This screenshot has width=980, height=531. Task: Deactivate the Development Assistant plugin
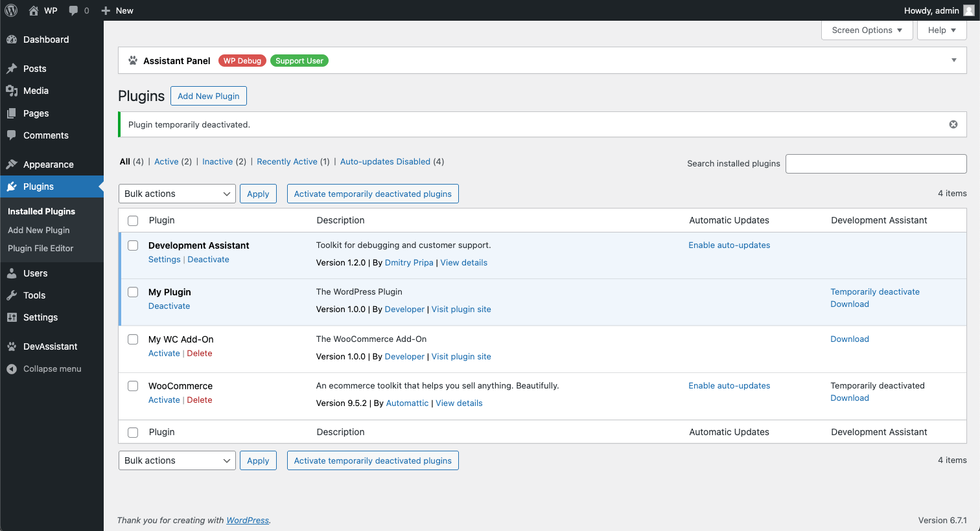pyautogui.click(x=208, y=259)
